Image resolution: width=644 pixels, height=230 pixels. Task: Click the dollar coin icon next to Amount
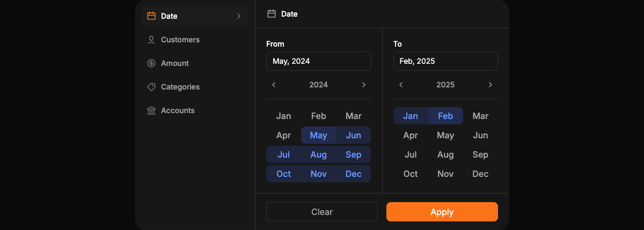pyautogui.click(x=151, y=63)
